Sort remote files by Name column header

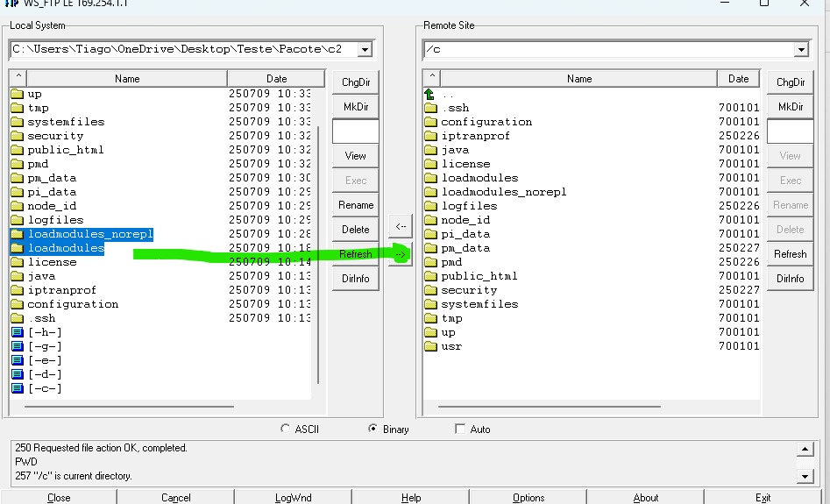(579, 79)
